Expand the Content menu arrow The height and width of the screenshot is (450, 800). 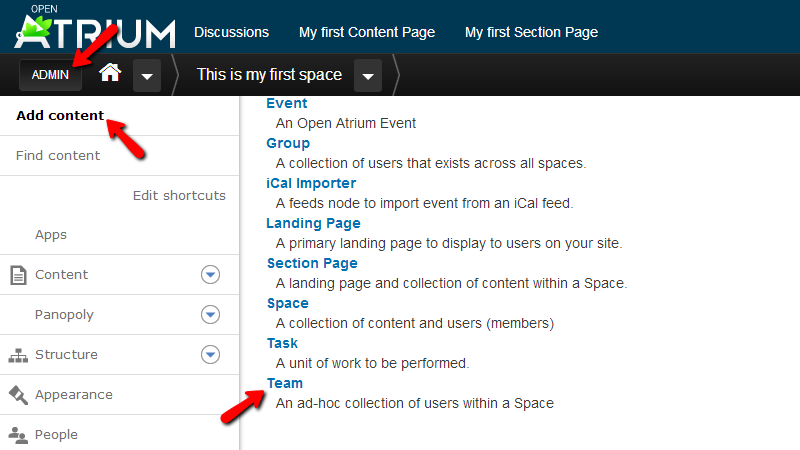210,274
